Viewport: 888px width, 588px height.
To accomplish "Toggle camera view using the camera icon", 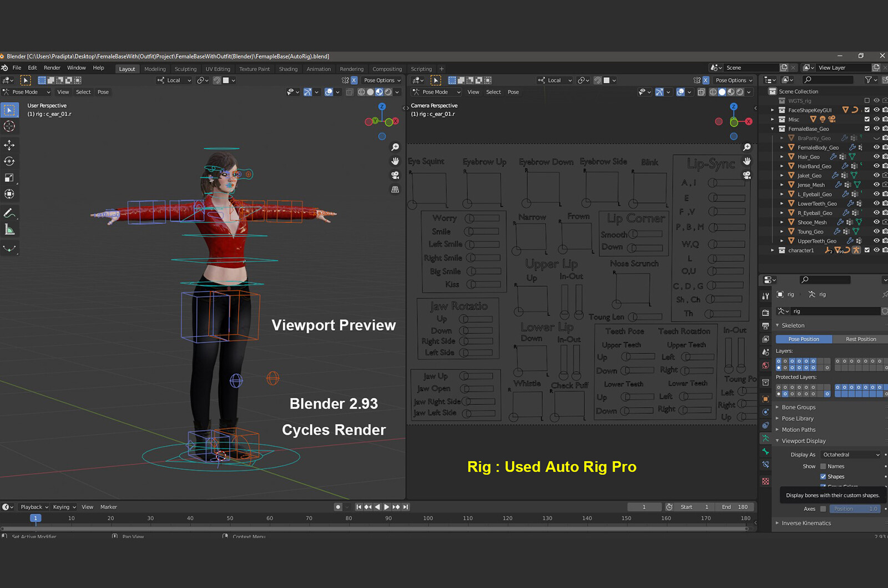I will click(395, 176).
